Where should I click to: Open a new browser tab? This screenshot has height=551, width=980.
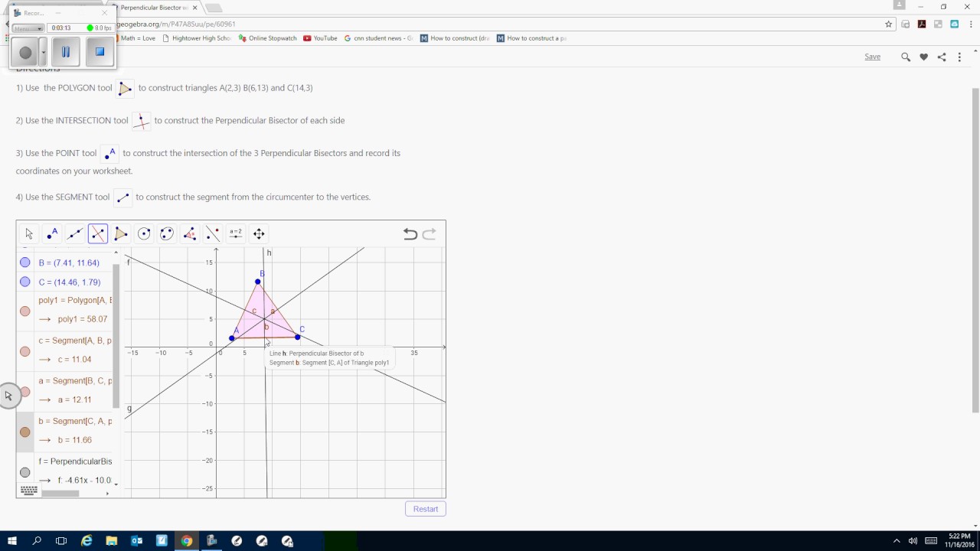coord(214,8)
